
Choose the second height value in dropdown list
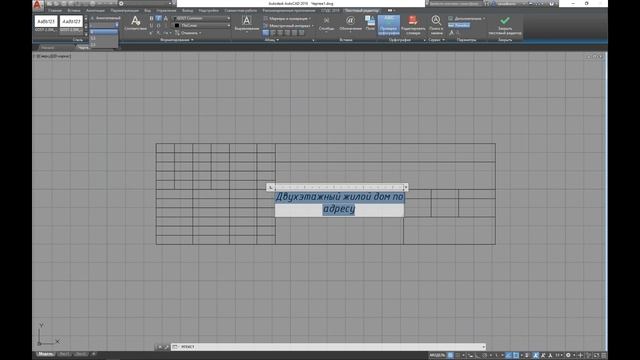(x=104, y=38)
